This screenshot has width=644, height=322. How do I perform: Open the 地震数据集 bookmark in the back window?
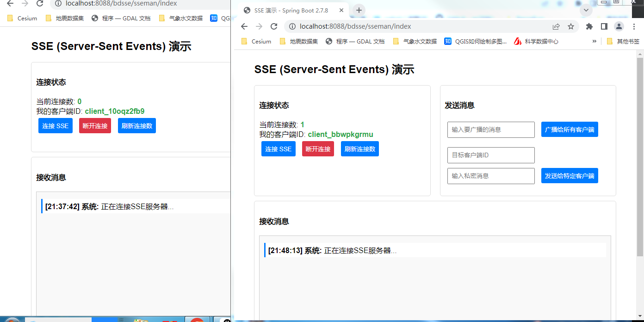pos(65,19)
